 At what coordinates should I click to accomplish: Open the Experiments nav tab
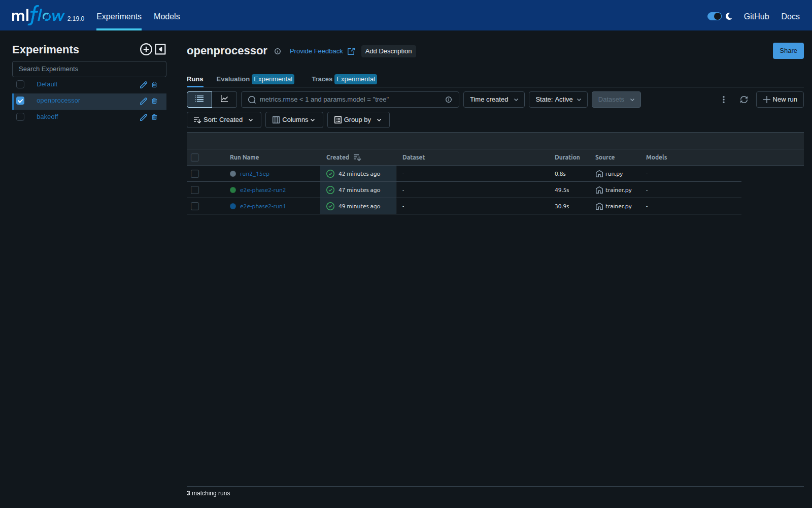pyautogui.click(x=119, y=16)
